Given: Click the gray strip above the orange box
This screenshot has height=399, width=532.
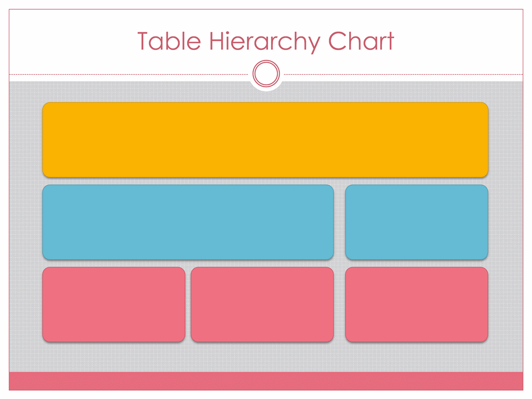Looking at the screenshot, I should point(266,96).
